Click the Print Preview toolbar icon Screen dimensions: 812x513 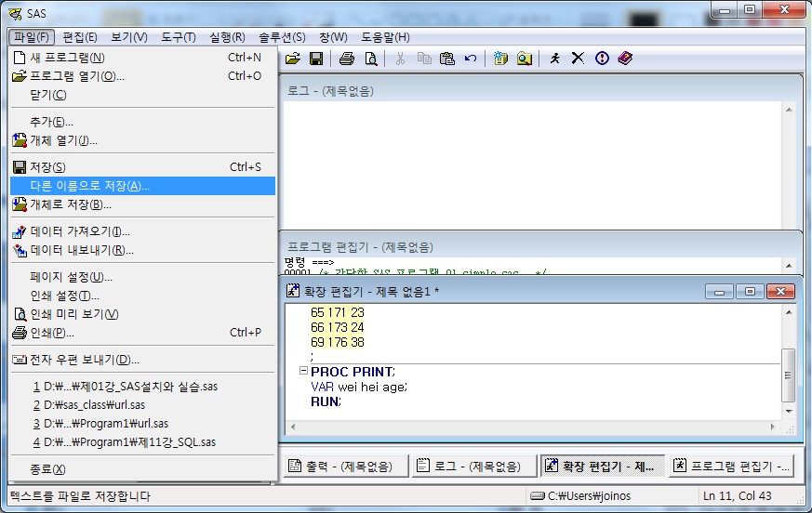[371, 59]
